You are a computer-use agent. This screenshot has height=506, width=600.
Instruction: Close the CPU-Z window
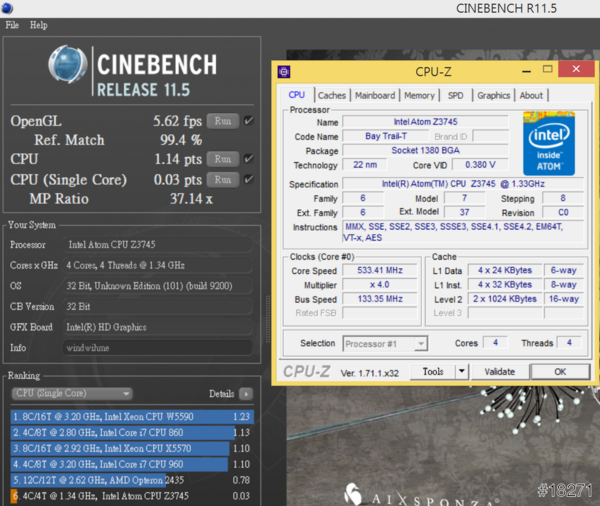[x=578, y=71]
